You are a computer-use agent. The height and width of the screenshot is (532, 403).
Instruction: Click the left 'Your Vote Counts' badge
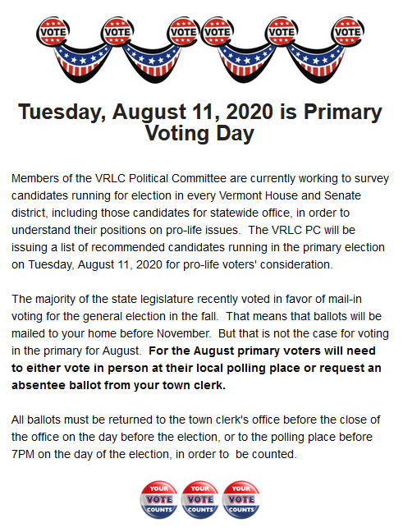(x=159, y=499)
